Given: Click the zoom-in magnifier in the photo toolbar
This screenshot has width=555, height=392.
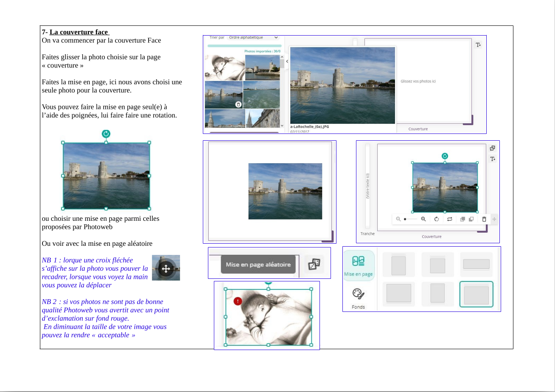Looking at the screenshot, I should pyautogui.click(x=423, y=219).
